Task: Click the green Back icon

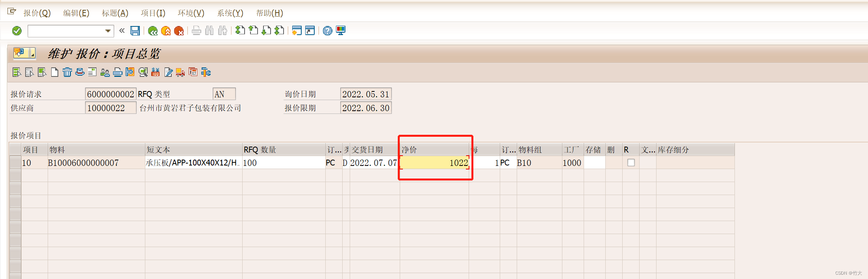Action: (x=153, y=31)
